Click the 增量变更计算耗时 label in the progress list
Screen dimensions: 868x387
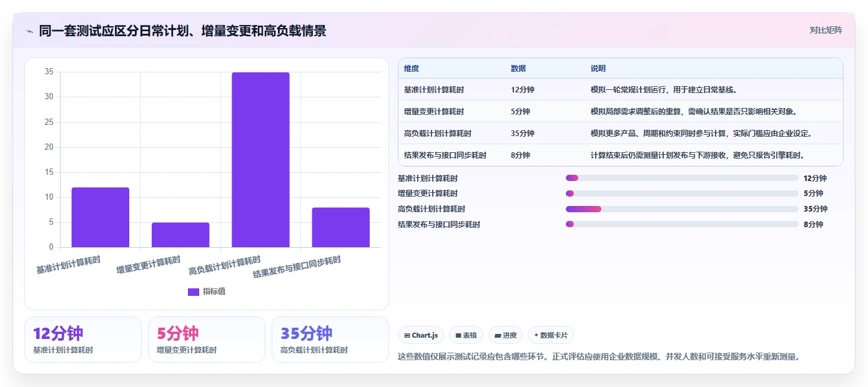(x=428, y=193)
